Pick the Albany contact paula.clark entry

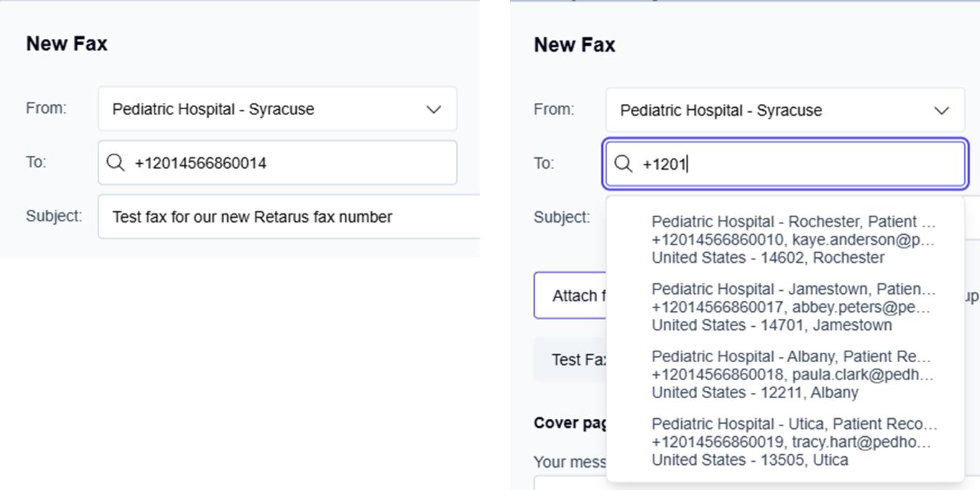tap(793, 374)
